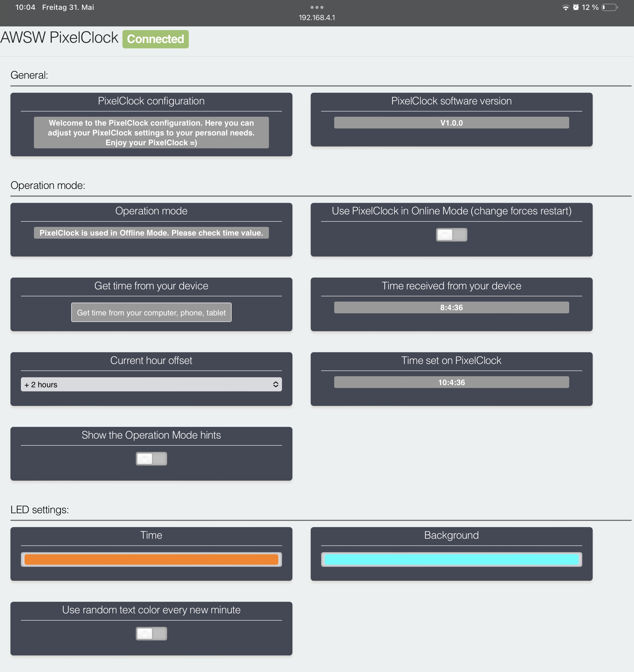Tap the Freitag 31. Mai date
634x672 pixels.
point(68,7)
